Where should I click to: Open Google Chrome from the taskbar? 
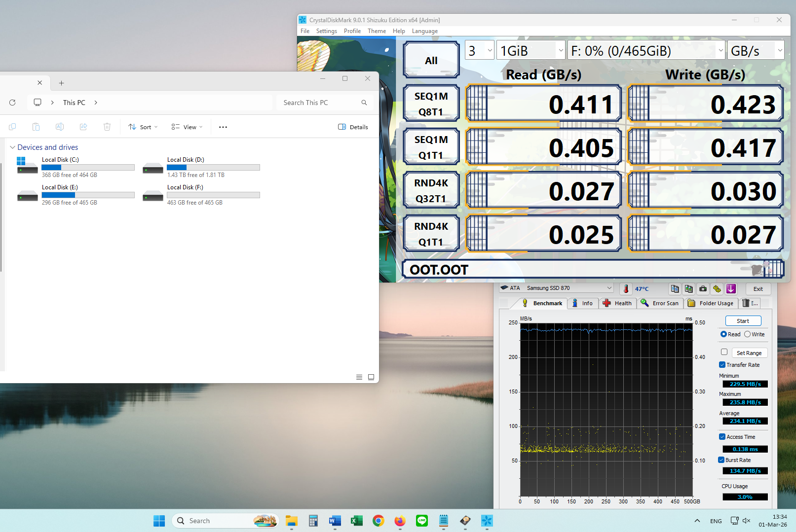[x=379, y=521]
